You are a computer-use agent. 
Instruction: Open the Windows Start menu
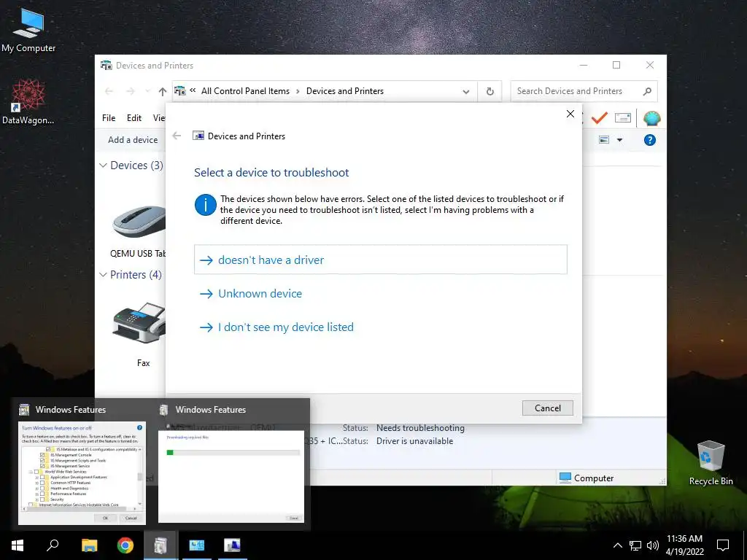pos(18,545)
